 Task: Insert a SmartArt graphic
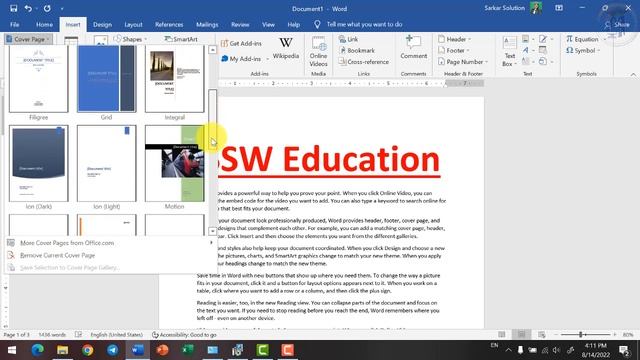coord(181,39)
